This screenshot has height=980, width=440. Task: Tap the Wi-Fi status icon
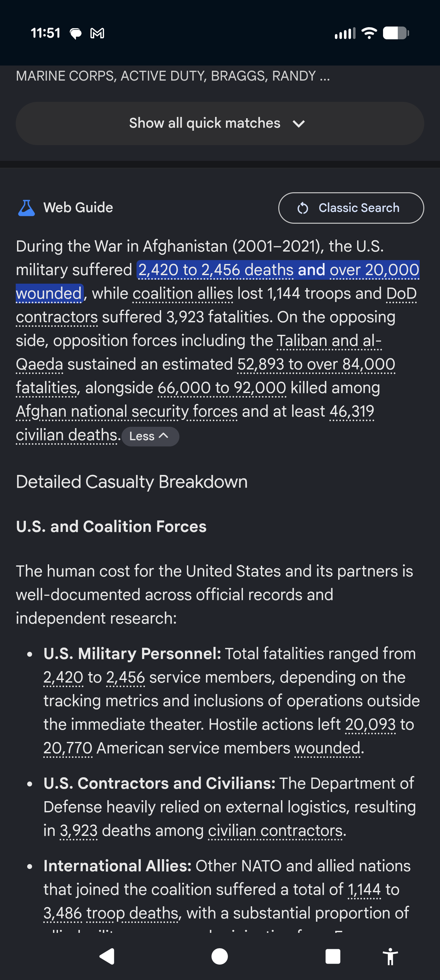[369, 33]
